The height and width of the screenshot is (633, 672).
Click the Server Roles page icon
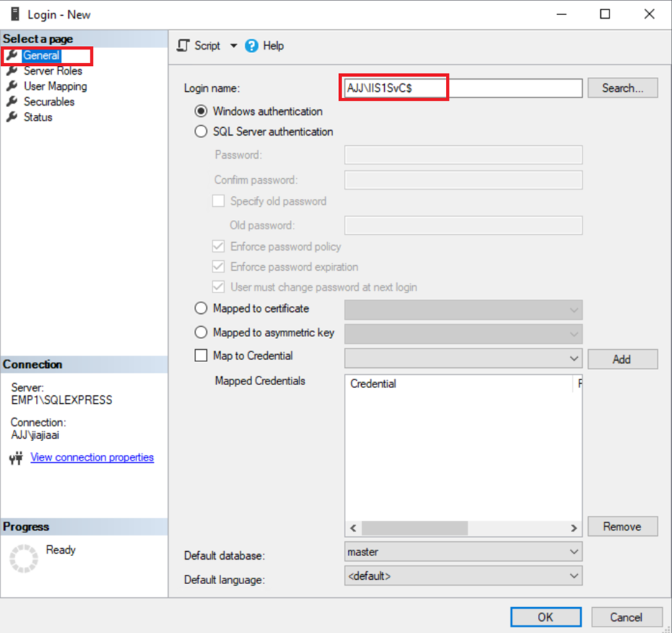(12, 71)
